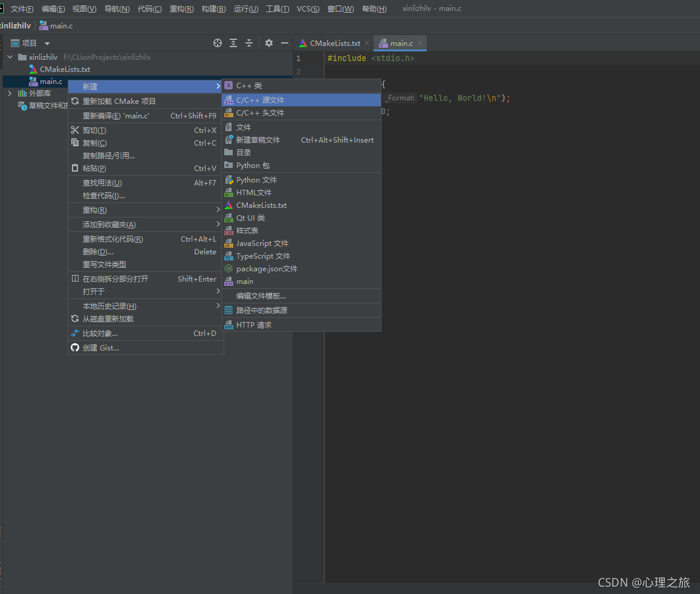The image size is (700, 594).
Task: Choose TypeScript 文件 in the submenu
Action: click(x=302, y=256)
